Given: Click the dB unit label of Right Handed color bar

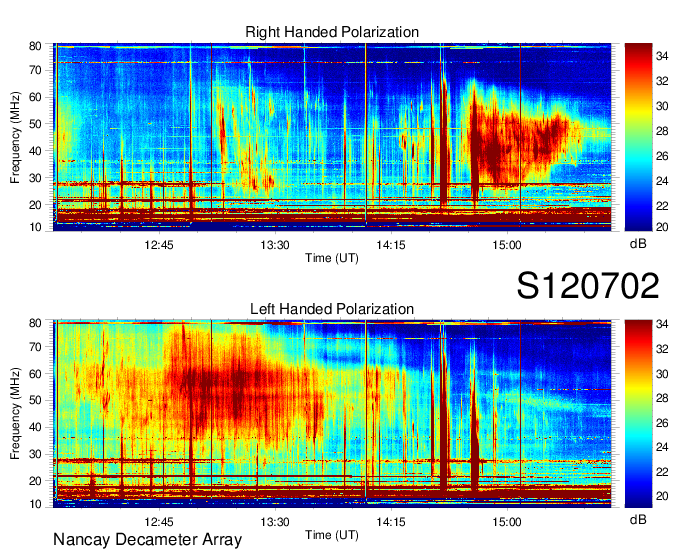Looking at the screenshot, I should coord(638,244).
